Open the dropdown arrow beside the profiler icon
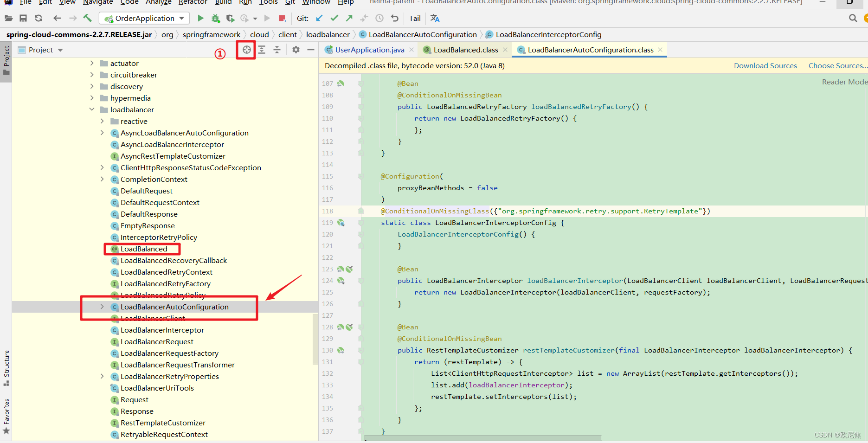This screenshot has height=443, width=868. coord(255,19)
